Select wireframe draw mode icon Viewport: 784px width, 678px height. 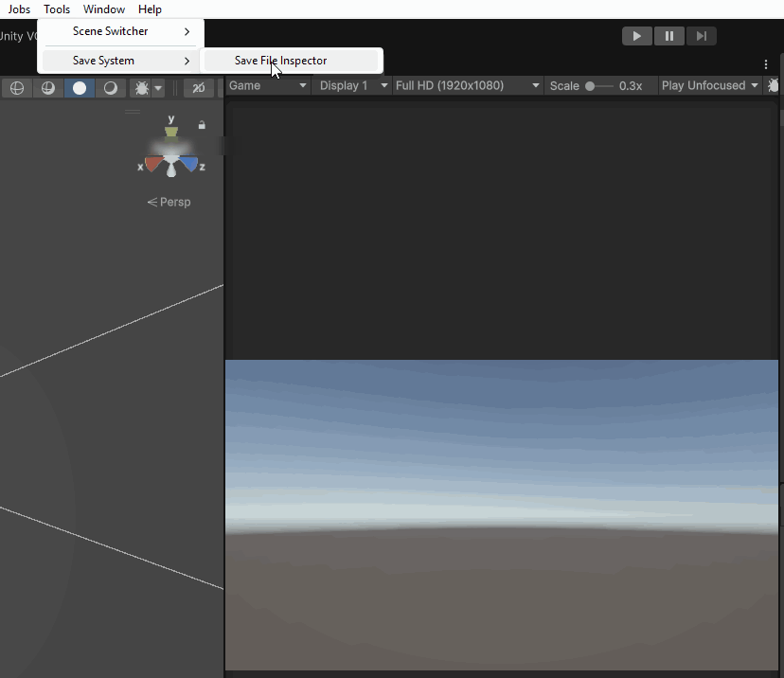[x=17, y=88]
